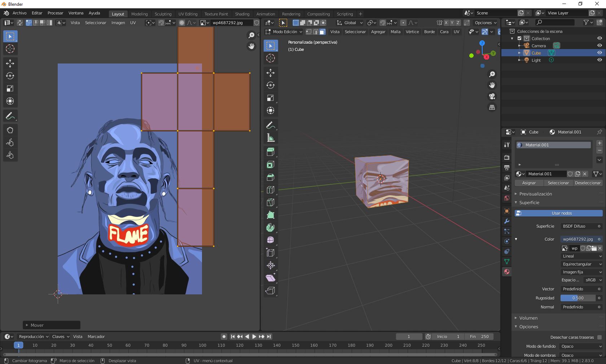The image size is (606, 364).
Task: Toggle auto keying record button in timeline
Action: click(x=224, y=337)
